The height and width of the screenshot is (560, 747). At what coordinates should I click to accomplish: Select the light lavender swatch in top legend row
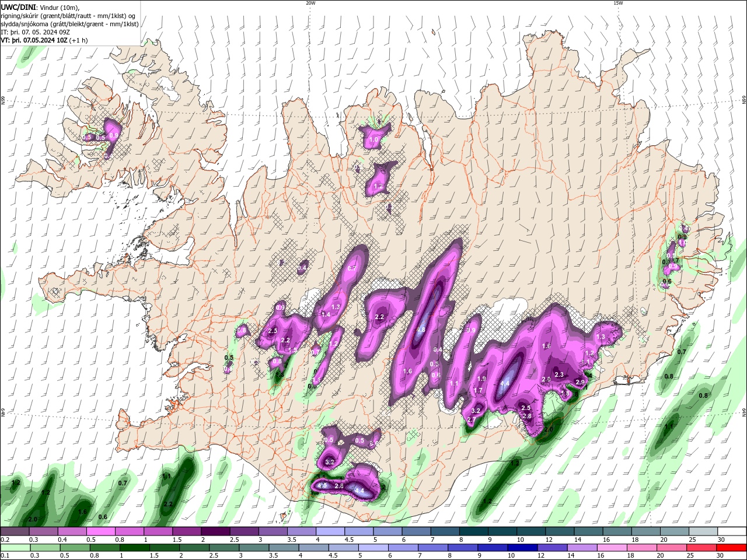tap(330, 531)
